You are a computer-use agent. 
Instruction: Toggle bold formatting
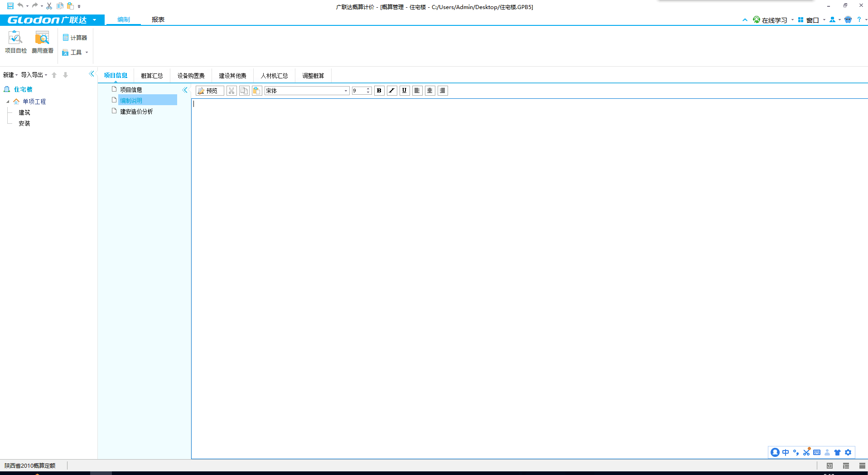click(x=379, y=91)
